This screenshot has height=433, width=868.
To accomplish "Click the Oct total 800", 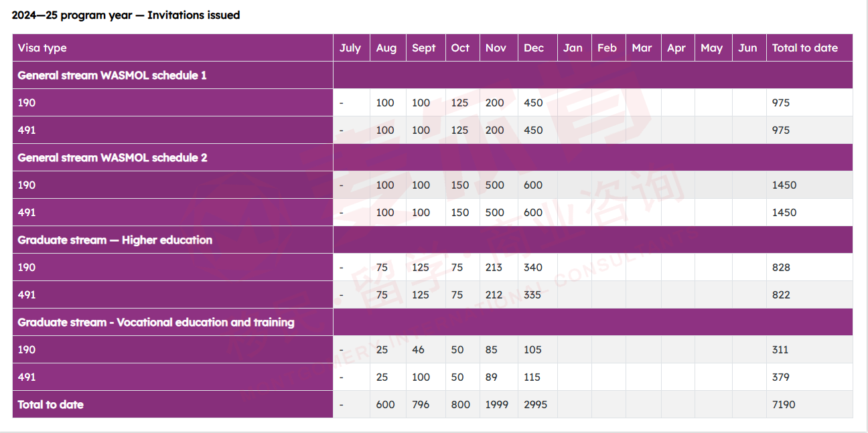I will [x=461, y=405].
